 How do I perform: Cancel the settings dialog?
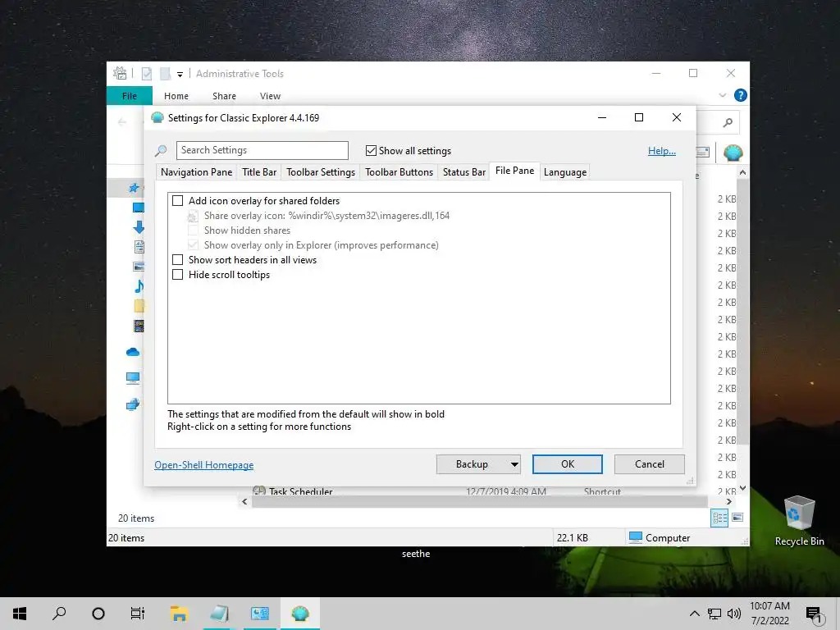click(x=650, y=464)
